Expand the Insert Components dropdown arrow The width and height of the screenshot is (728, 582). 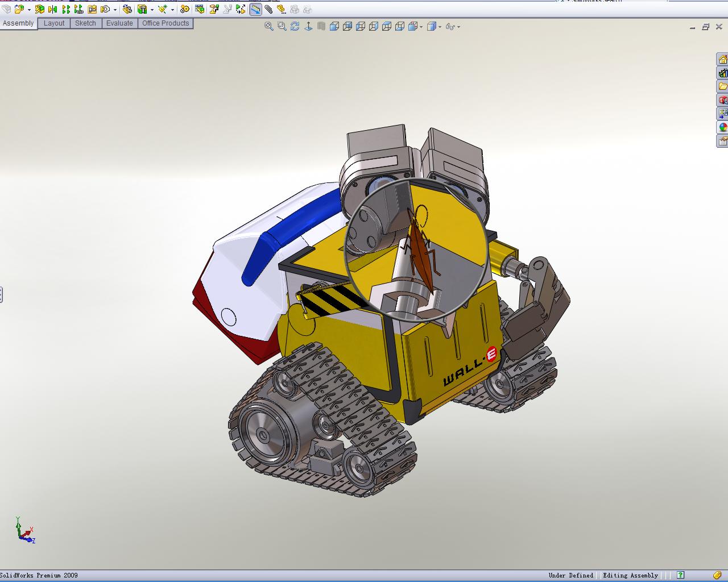29,10
